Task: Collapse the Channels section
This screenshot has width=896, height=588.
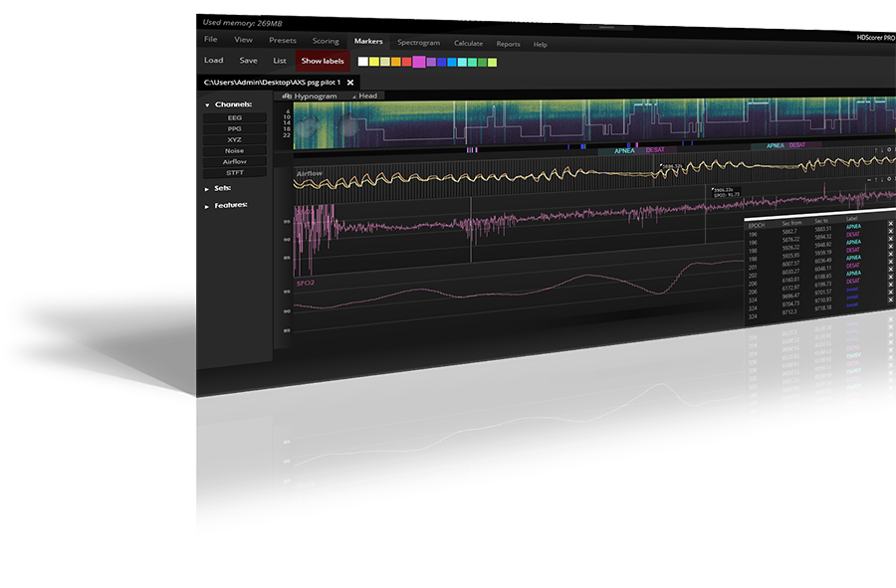Action: tap(207, 104)
